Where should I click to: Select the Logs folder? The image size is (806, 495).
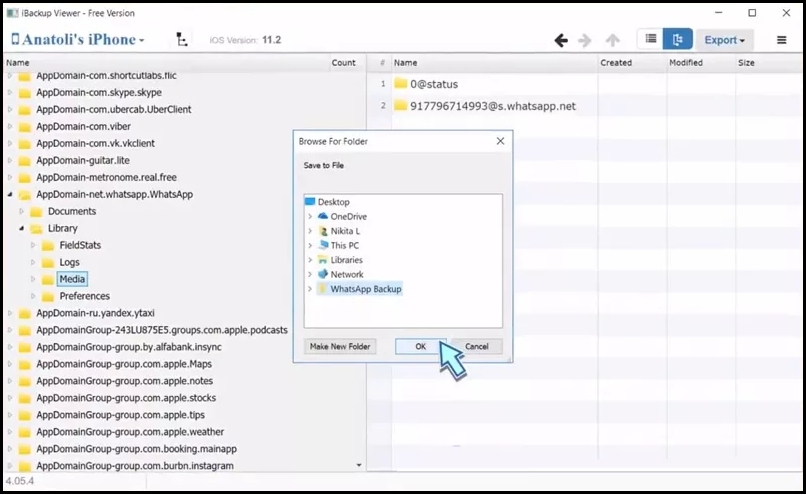[69, 262]
